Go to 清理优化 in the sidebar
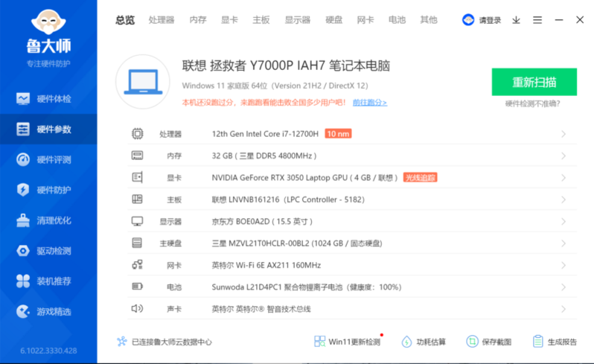The image size is (594, 364). [48, 220]
